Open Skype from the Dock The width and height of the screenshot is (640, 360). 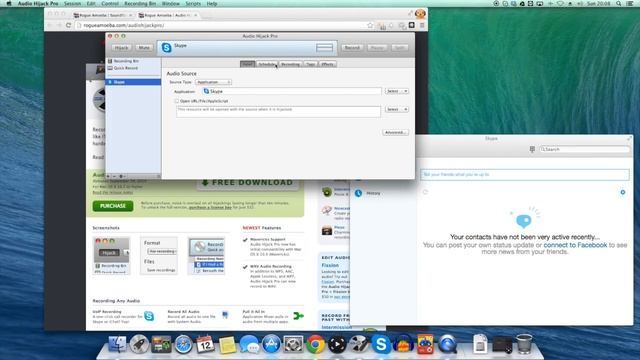[x=381, y=344]
